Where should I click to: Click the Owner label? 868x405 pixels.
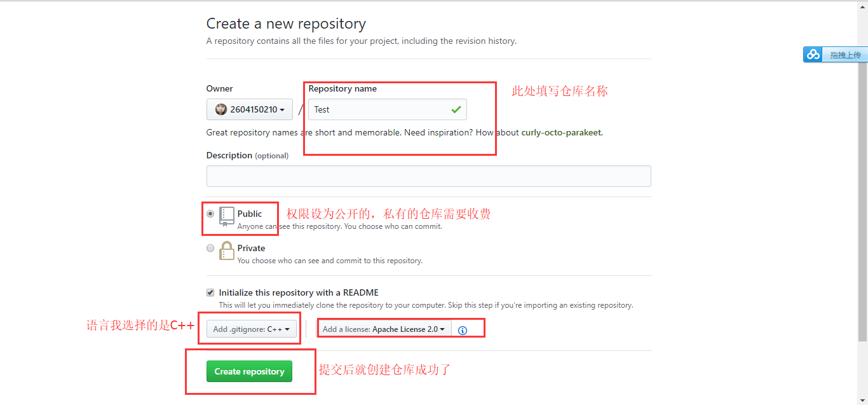220,89
